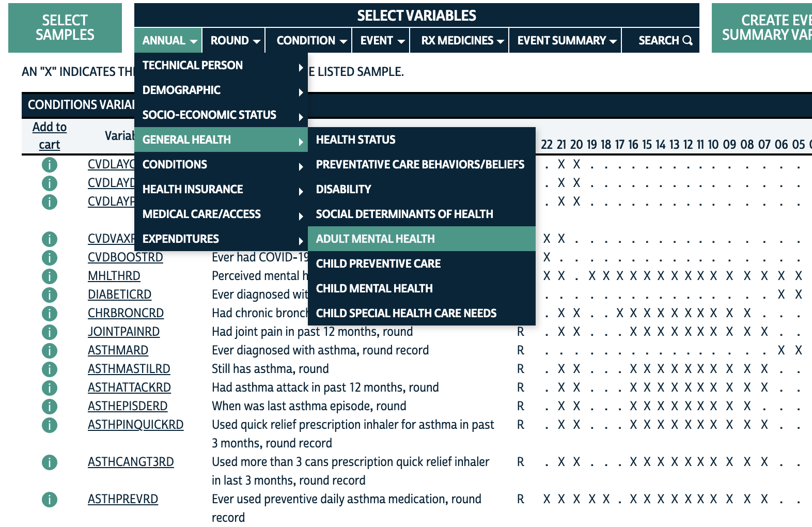Open the ASTHMARD variable link
The image size is (812, 527).
[x=118, y=350]
